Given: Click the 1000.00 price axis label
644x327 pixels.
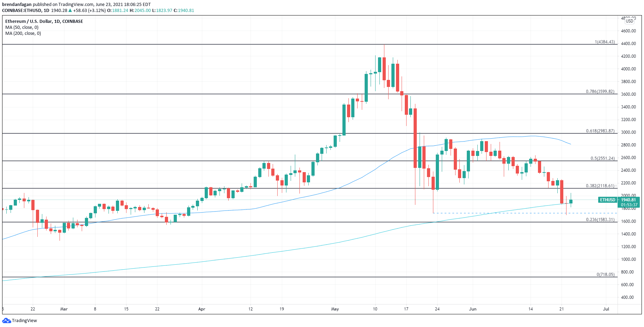Looking at the screenshot, I should (x=628, y=259).
